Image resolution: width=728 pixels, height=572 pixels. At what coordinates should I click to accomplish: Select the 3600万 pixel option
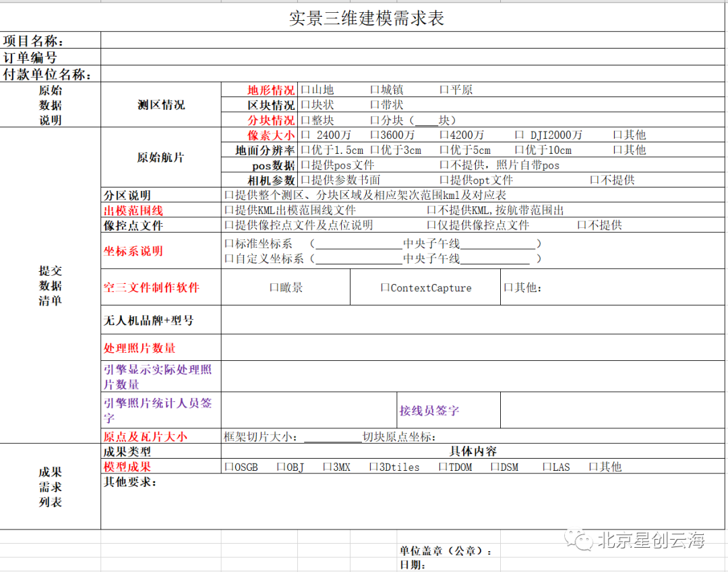tap(375, 135)
